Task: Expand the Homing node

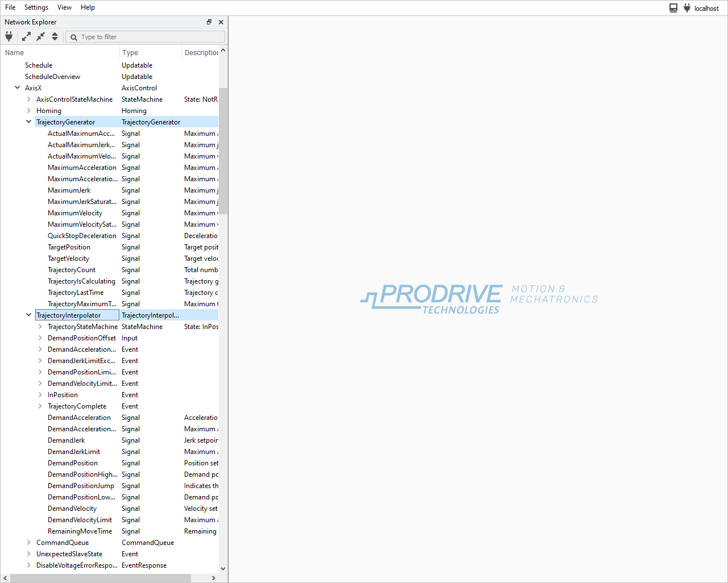Action: coord(29,111)
